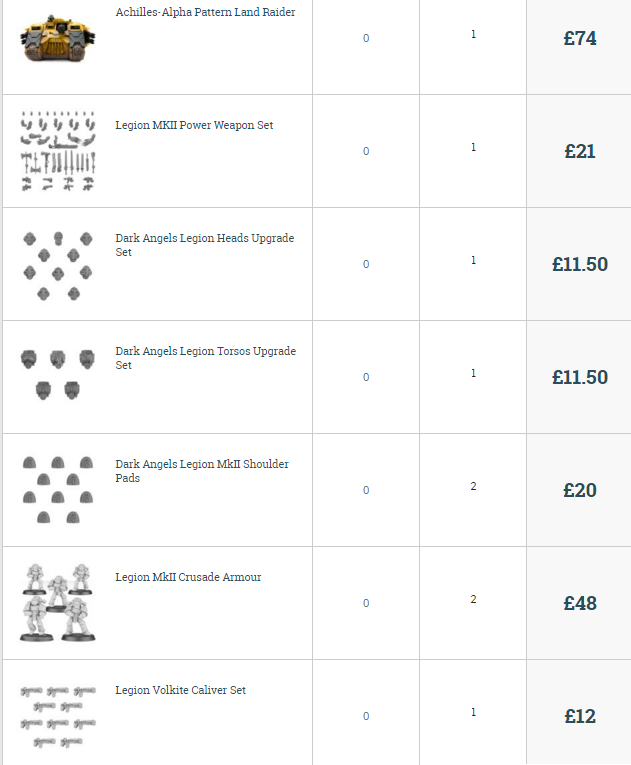The height and width of the screenshot is (765, 631).
Task: Click the Legion MKII Power Weapon Set image
Action: [58, 152]
